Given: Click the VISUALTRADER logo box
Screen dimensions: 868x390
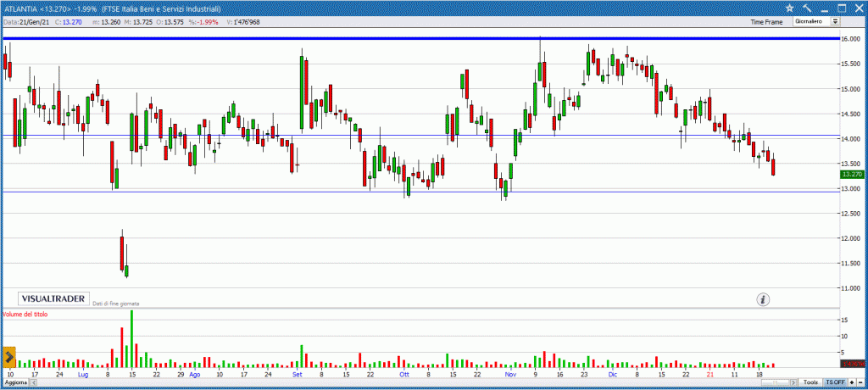Looking at the screenshot, I should point(53,298).
